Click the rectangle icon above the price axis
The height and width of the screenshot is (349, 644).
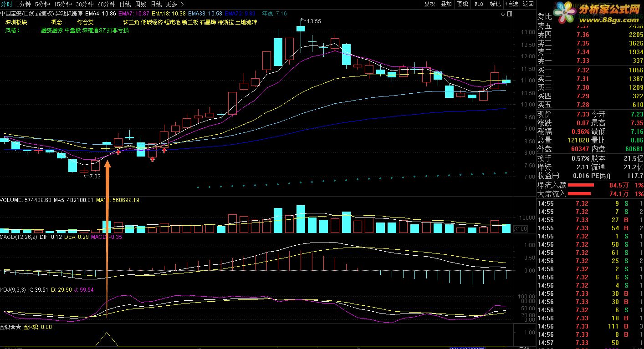point(510,14)
